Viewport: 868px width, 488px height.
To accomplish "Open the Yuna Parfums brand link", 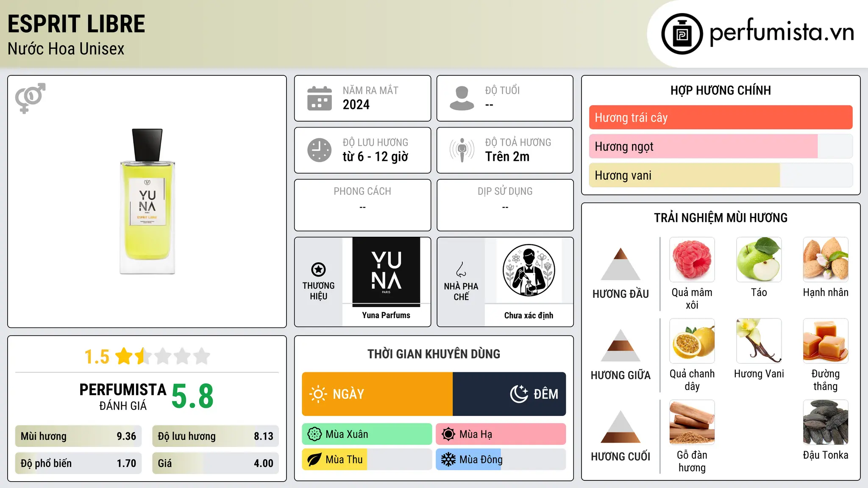I will click(386, 315).
